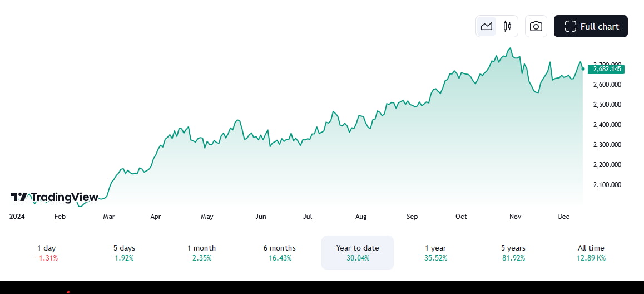Select the 1 month time range

click(x=201, y=253)
